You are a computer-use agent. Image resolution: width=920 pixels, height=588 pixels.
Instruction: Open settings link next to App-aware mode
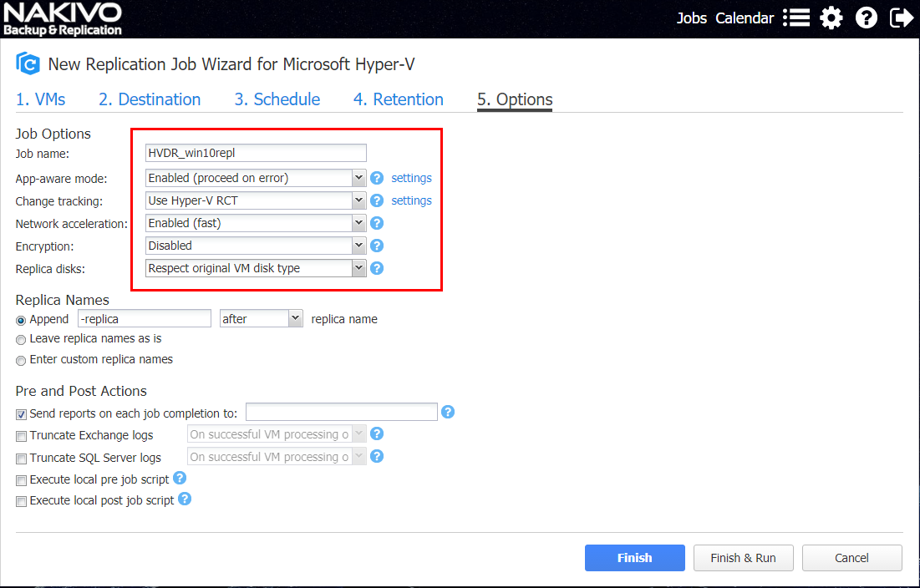[411, 178]
